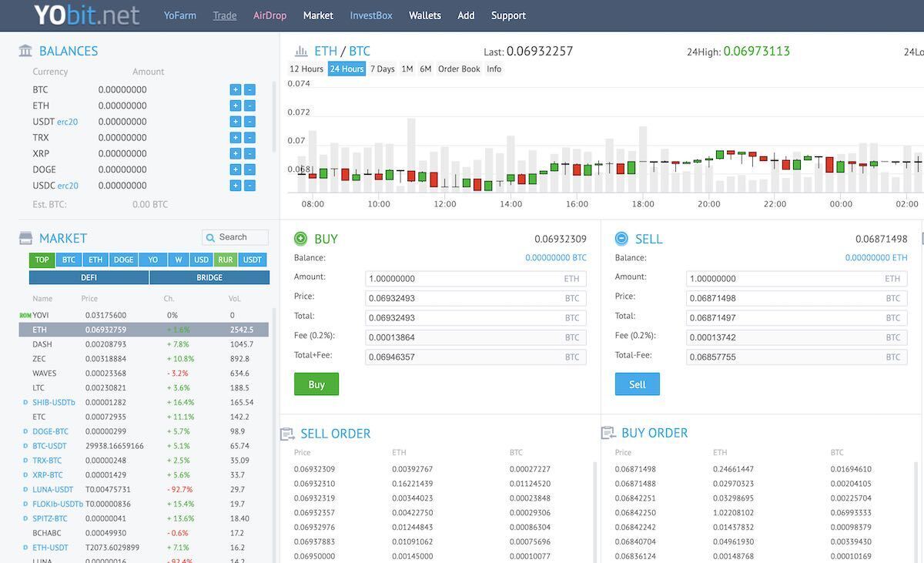The image size is (924, 563).
Task: Enable the USDT market filter
Action: pyautogui.click(x=253, y=260)
